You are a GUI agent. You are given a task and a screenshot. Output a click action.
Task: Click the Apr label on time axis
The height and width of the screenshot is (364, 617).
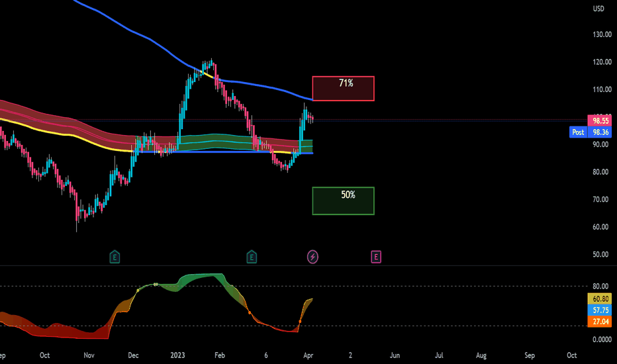pyautogui.click(x=308, y=355)
